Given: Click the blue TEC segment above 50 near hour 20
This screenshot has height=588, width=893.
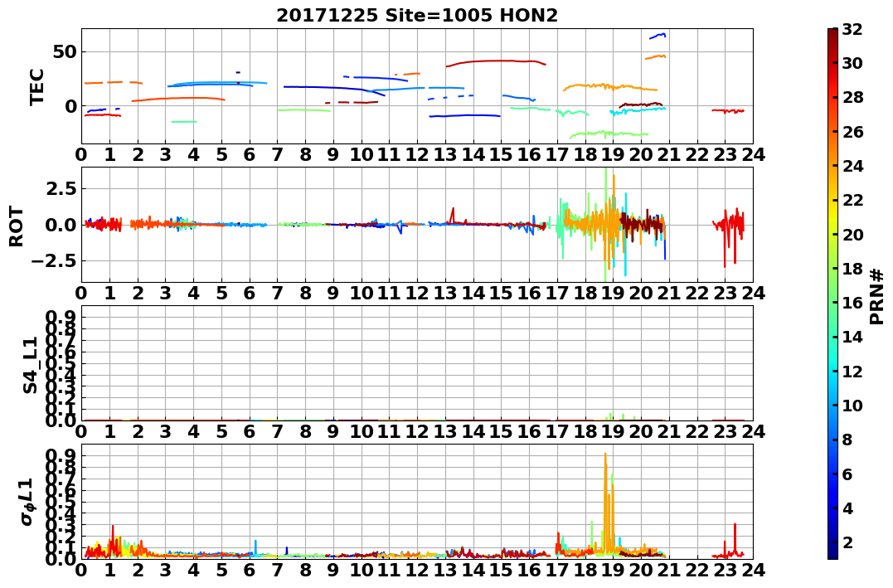Looking at the screenshot, I should click(658, 36).
